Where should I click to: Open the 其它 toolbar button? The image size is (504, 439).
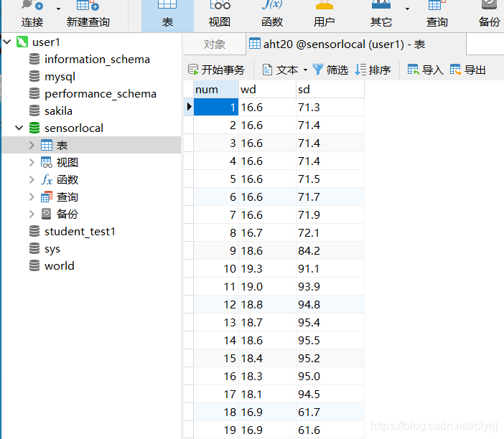pos(381,14)
